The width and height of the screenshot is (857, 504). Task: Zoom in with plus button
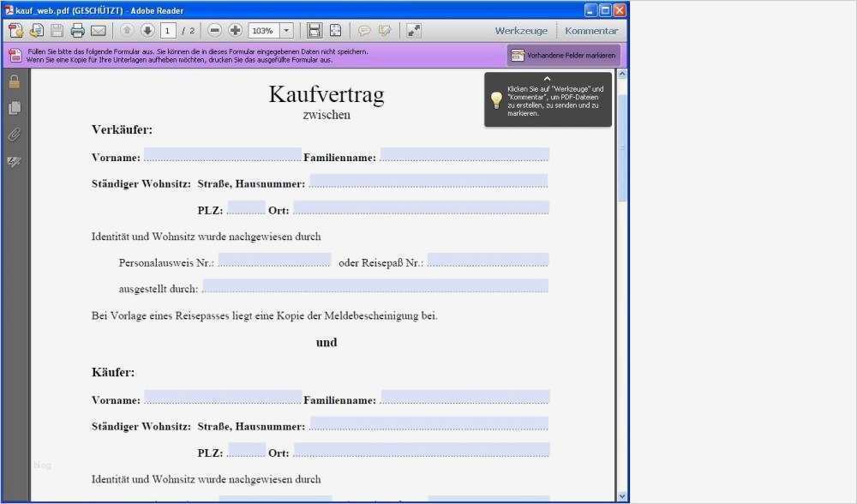click(x=236, y=31)
